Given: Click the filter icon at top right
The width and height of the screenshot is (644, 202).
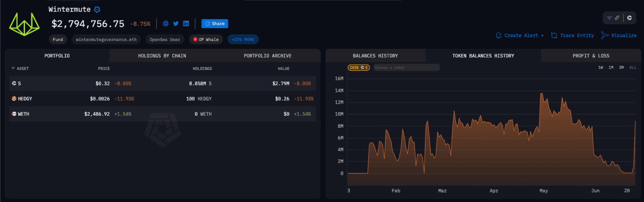Looking at the screenshot, I should click(x=609, y=18).
